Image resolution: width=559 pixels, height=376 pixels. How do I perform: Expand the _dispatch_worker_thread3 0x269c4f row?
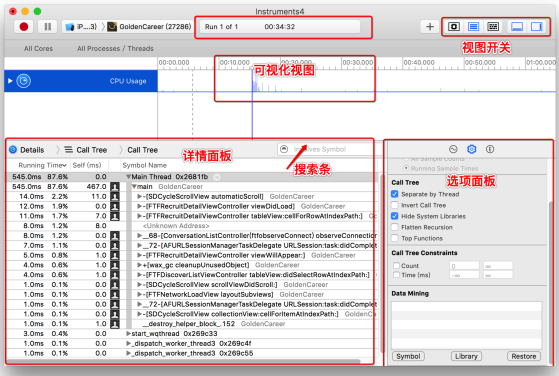pyautogui.click(x=129, y=344)
